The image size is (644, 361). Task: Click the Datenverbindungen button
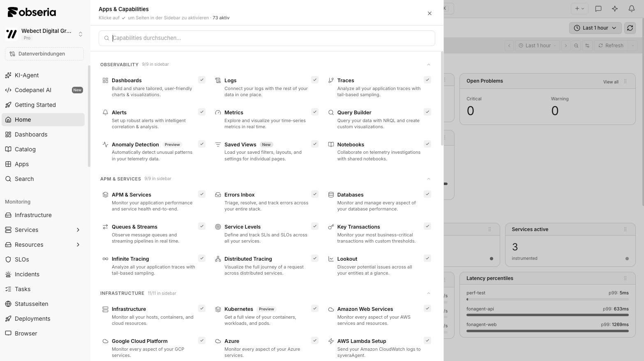(44, 54)
